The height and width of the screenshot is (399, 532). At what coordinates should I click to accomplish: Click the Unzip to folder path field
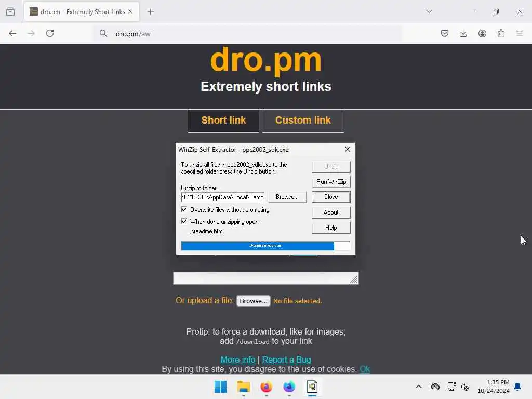point(222,197)
